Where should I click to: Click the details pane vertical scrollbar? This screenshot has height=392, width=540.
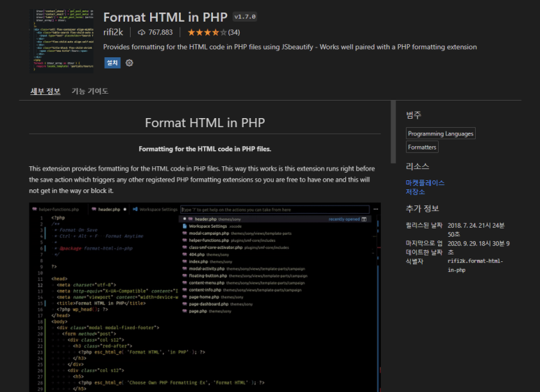(393, 132)
